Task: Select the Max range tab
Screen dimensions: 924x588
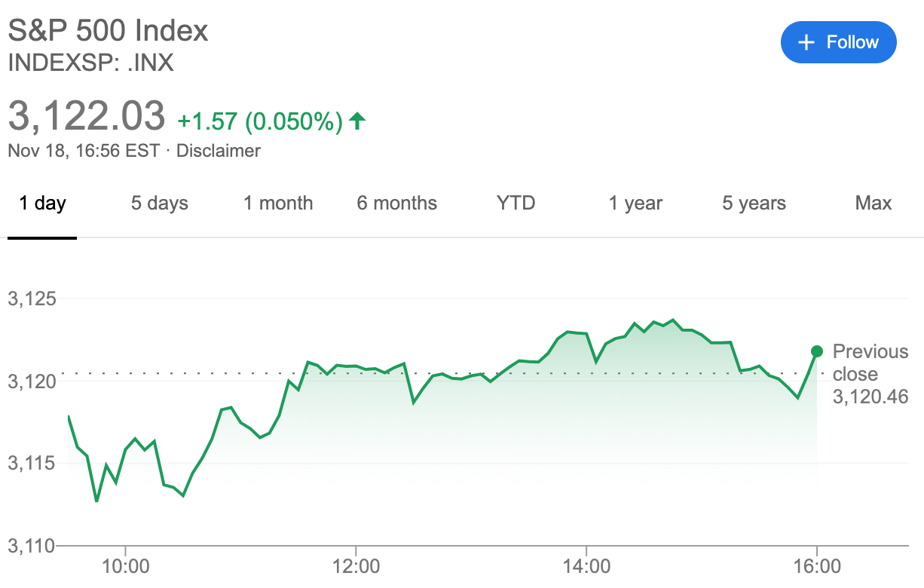Action: 874,203
